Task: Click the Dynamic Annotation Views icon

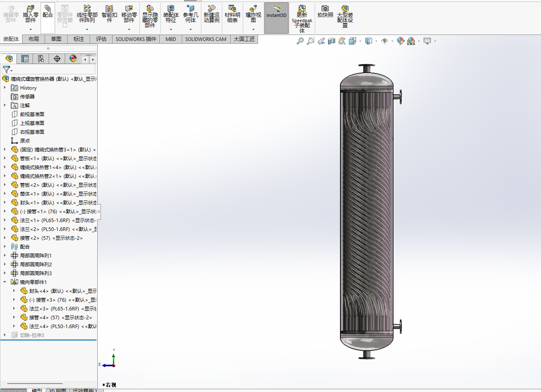Action: pos(342,41)
